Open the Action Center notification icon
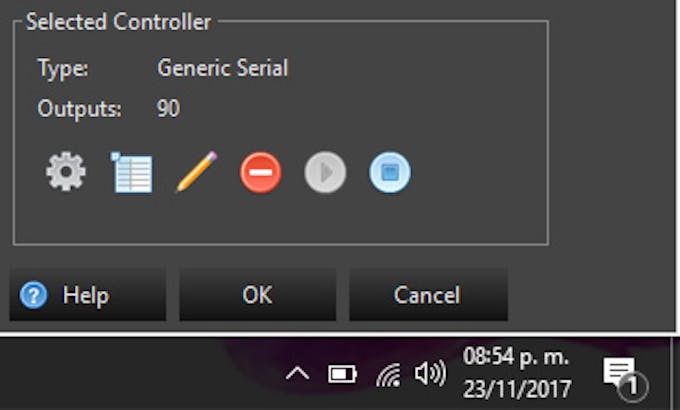 pyautogui.click(x=622, y=375)
